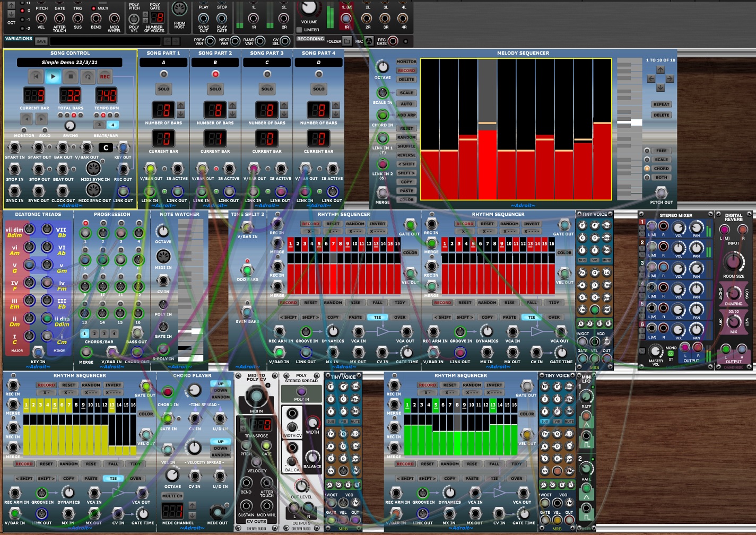Stop the song in Song Control

(x=71, y=77)
